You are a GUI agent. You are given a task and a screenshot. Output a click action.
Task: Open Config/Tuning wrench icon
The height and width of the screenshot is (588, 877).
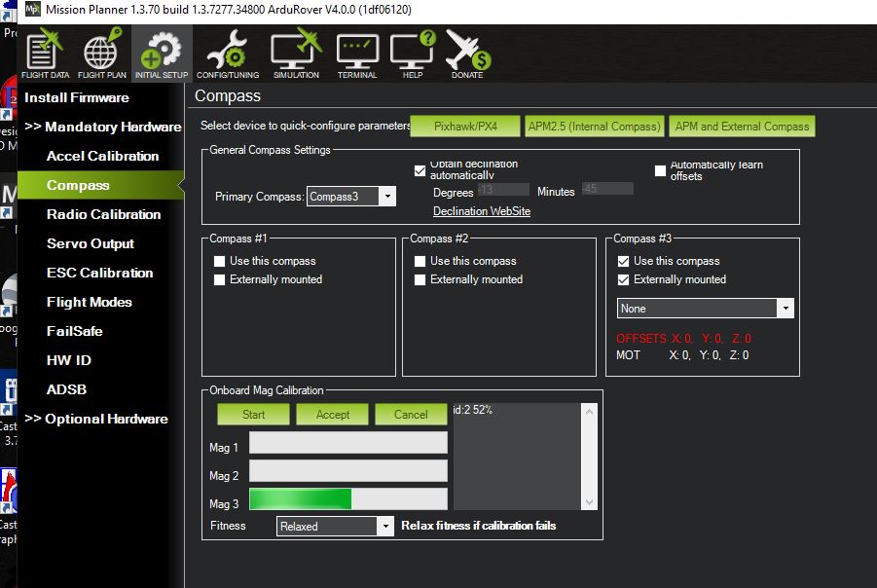pos(228,54)
